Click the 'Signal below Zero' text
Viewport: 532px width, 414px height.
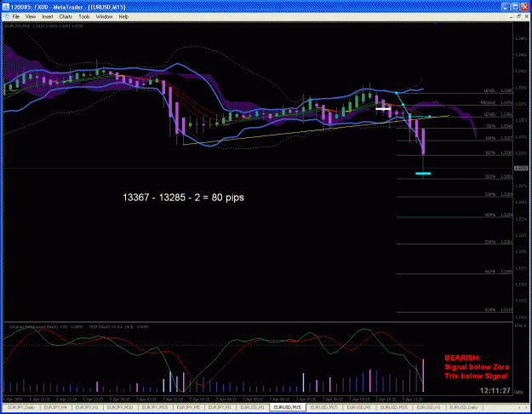pyautogui.click(x=477, y=367)
